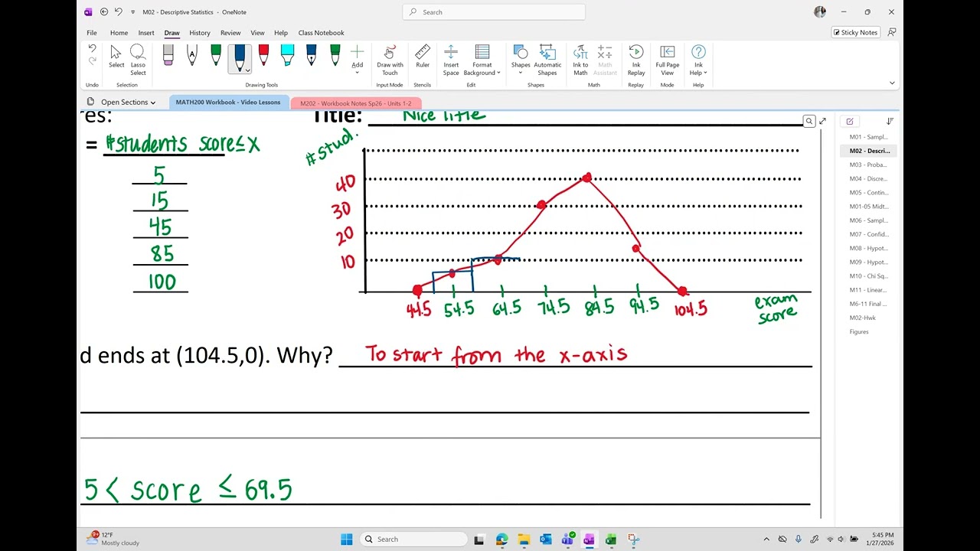Click the title bar Search box
This screenshot has width=980, height=551.
click(494, 12)
